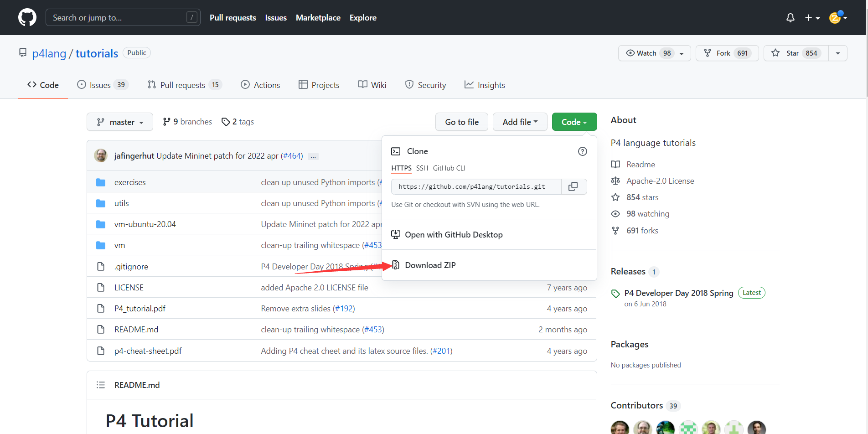
Task: Switch to the Issues tab
Action: point(103,85)
